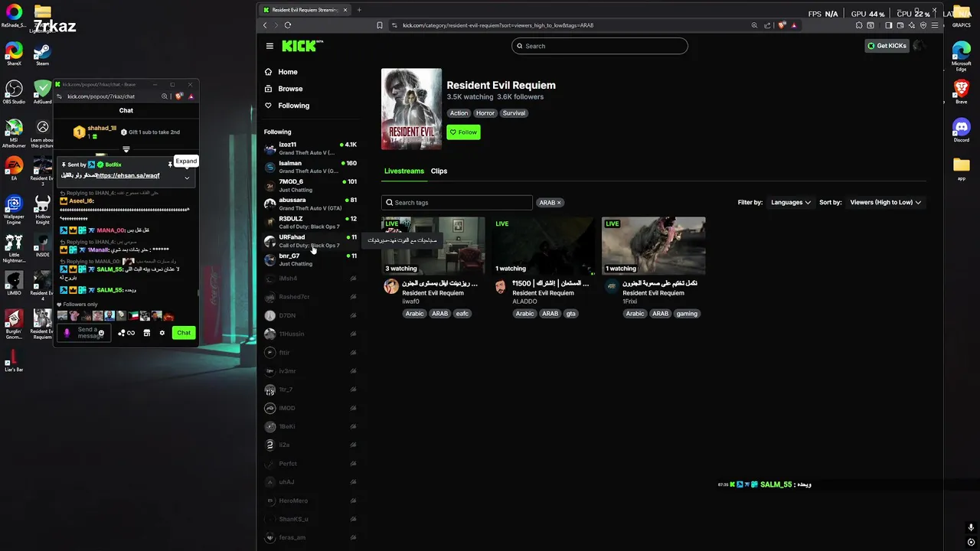This screenshot has width=980, height=551.
Task: Open the emoji picker in chat popout
Action: 101,333
